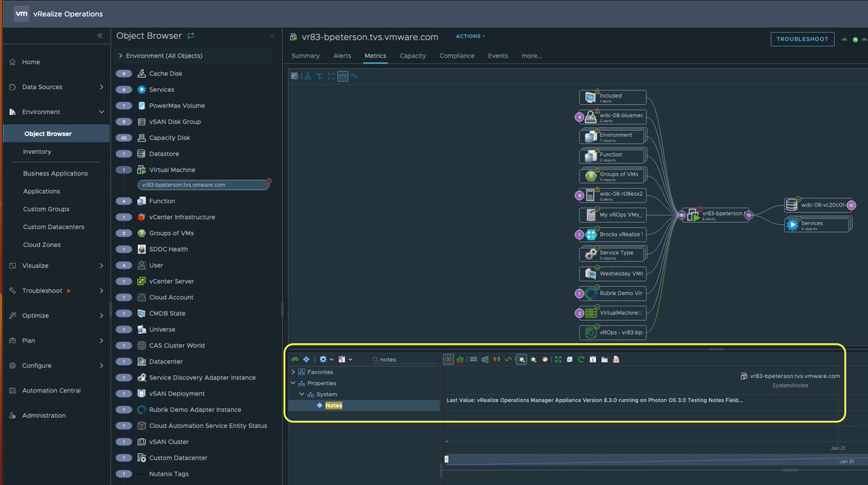The width and height of the screenshot is (868, 485).
Task: Open the calendar date controls for the chart
Action: click(592, 359)
